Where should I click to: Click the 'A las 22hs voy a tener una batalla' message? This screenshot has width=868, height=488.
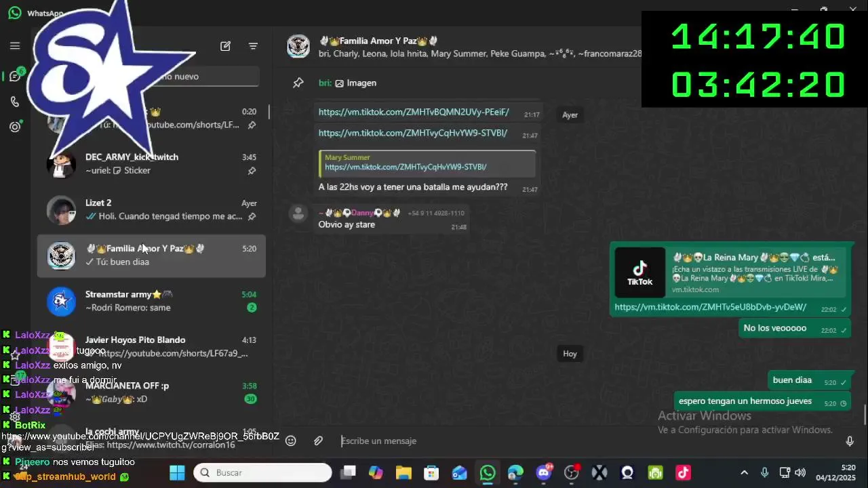tap(413, 187)
